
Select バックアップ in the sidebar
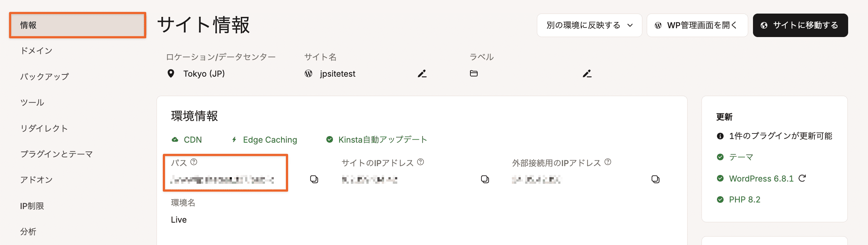(44, 77)
